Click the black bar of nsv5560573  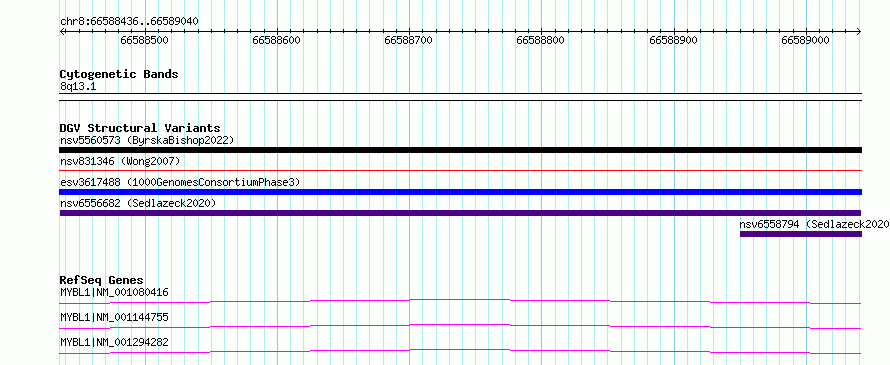(x=461, y=150)
